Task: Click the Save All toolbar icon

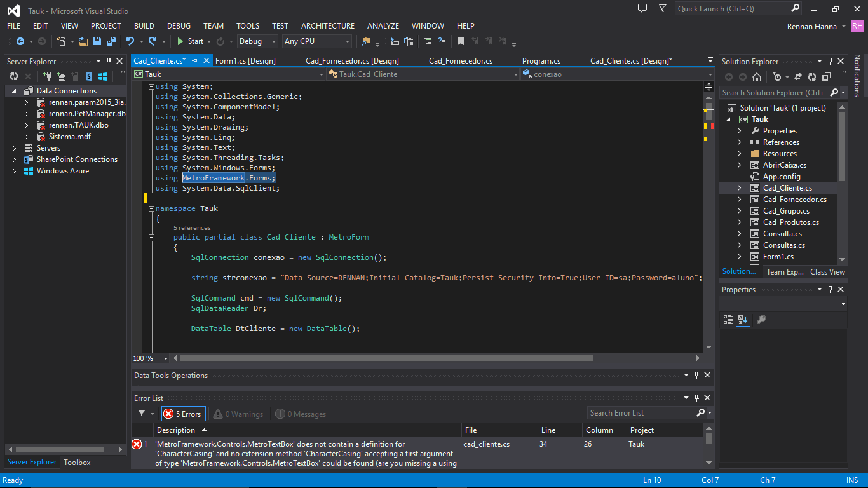Action: 111,41
